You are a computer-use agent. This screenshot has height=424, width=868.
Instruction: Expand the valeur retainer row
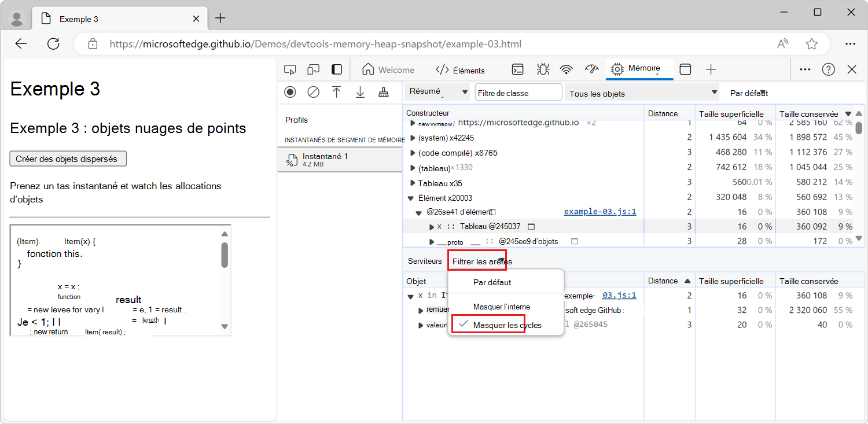pyautogui.click(x=421, y=325)
